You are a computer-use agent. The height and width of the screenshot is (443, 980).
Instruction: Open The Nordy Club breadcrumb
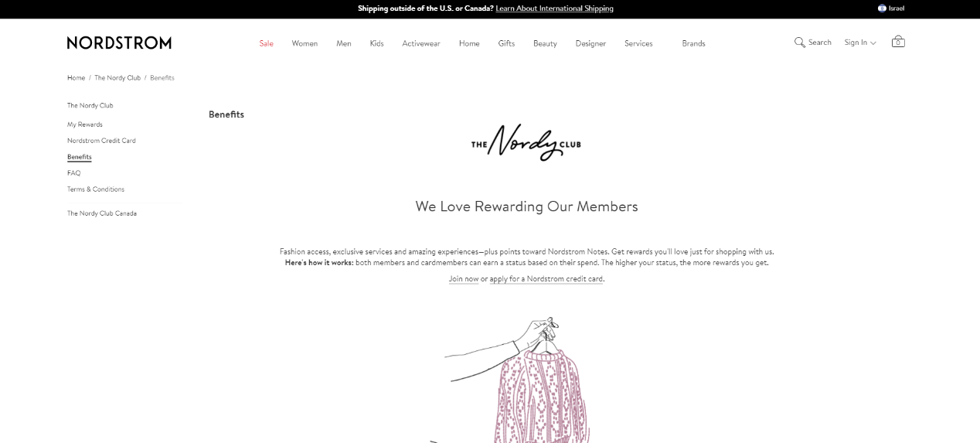click(117, 78)
